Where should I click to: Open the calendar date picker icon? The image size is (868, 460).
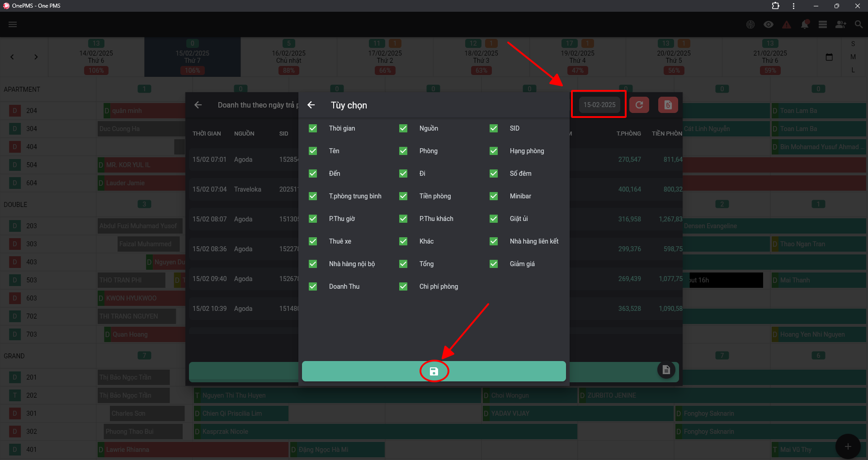(x=829, y=57)
